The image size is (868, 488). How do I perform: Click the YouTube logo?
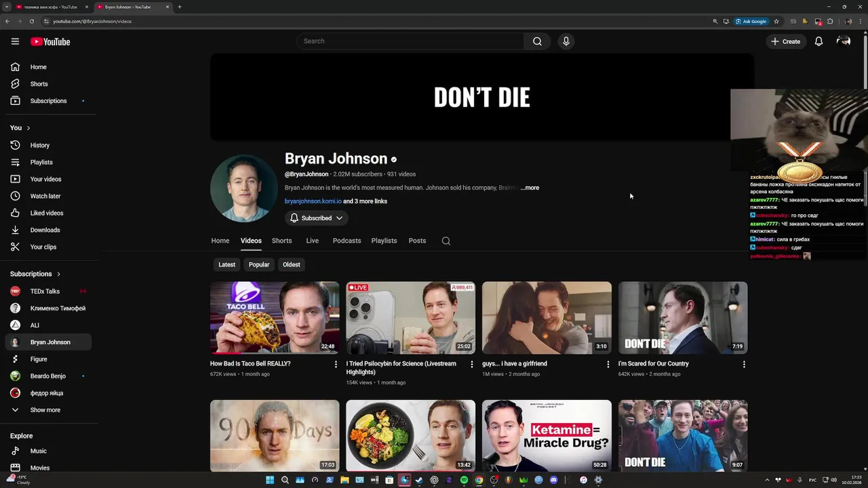coord(50,41)
